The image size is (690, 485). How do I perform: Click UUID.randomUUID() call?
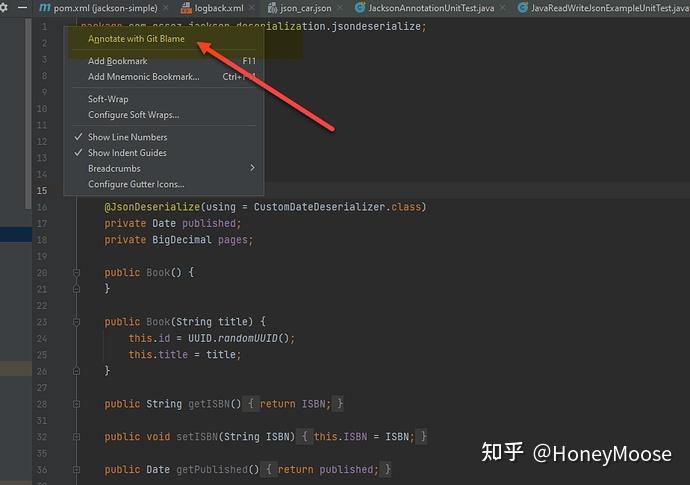(x=239, y=338)
